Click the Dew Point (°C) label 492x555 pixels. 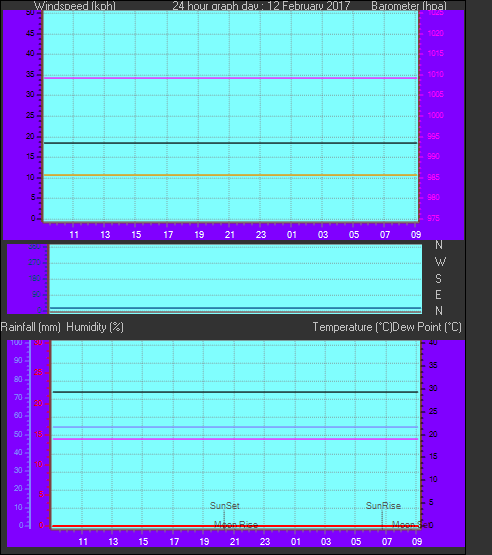427,327
